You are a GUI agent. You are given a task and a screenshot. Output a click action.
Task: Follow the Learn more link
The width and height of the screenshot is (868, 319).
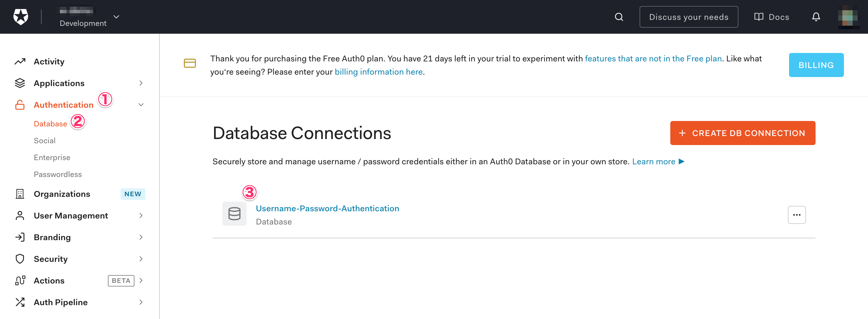(x=653, y=162)
